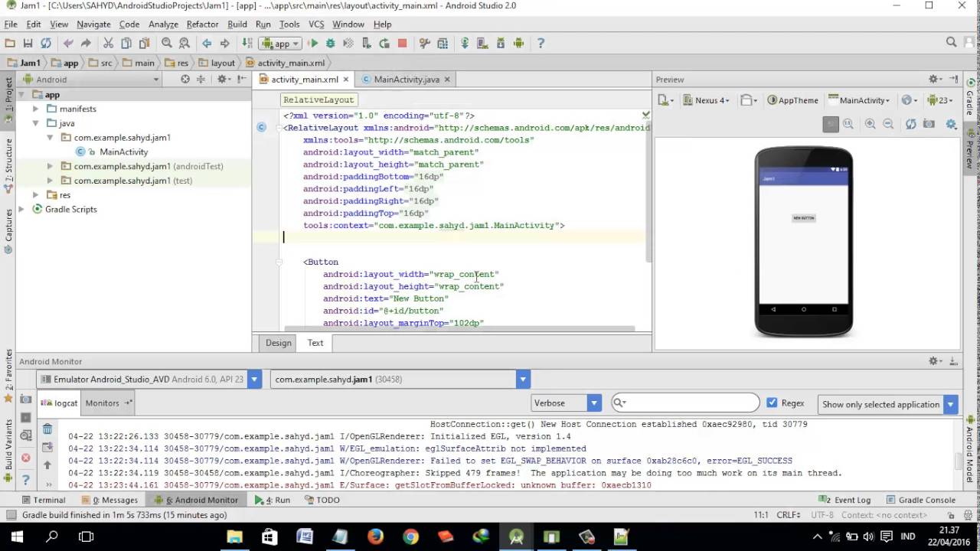The width and height of the screenshot is (980, 551).
Task: Open Emulator device selection dropdown
Action: click(x=151, y=379)
